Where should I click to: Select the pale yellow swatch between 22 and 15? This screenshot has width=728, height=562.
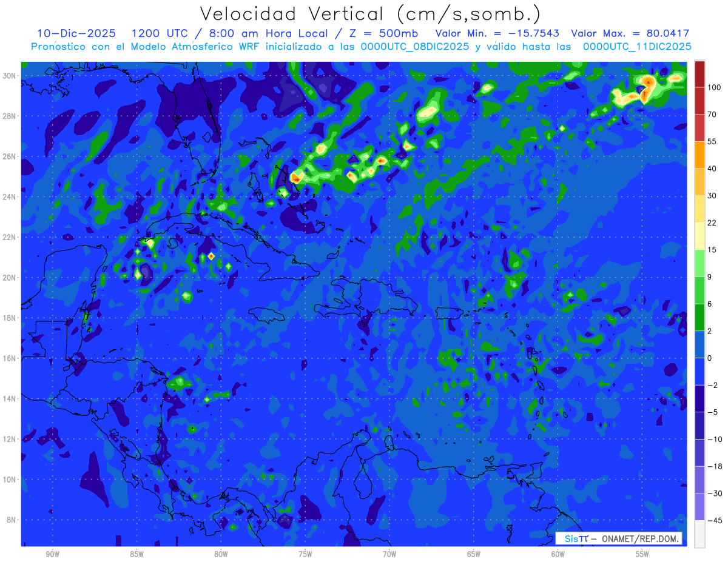[699, 236]
